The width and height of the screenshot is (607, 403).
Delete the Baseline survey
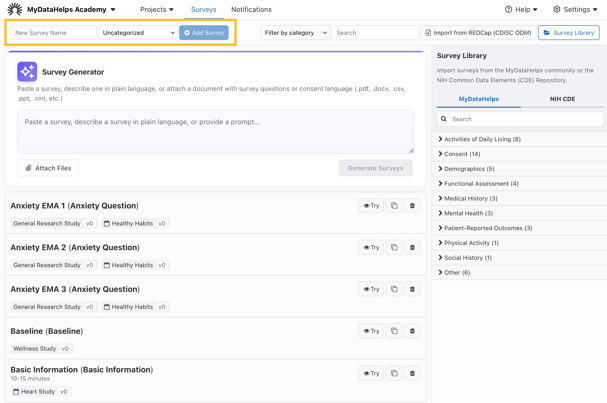point(412,331)
